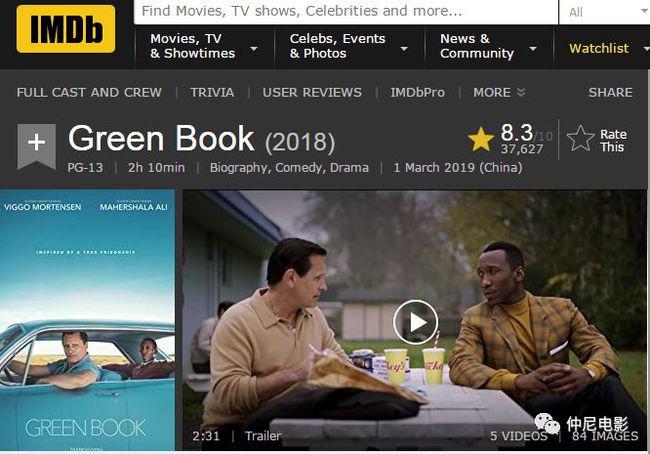Click the empty Rate This star
The image size is (650, 454).
(x=580, y=138)
